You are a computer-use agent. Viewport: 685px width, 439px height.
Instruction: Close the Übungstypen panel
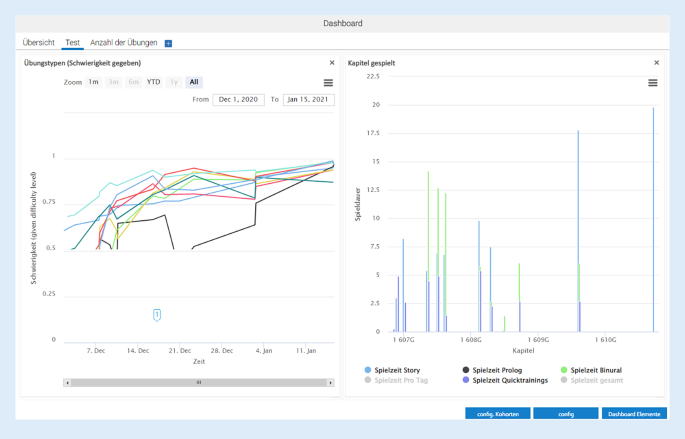(332, 63)
